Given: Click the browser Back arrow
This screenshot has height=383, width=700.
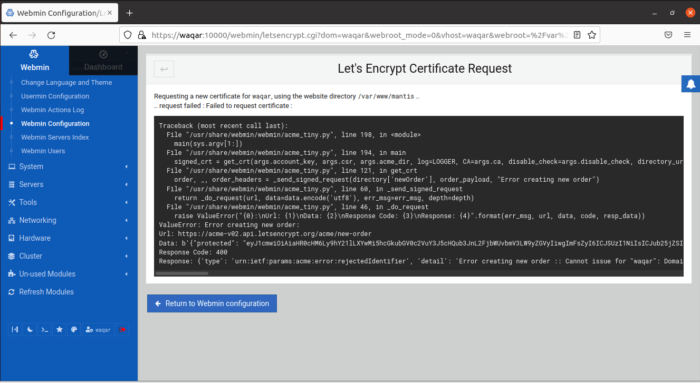Looking at the screenshot, I should tap(13, 35).
